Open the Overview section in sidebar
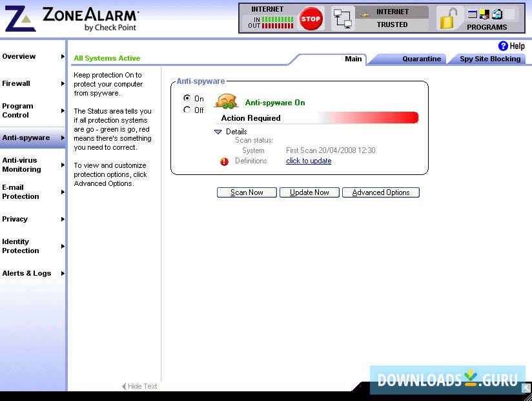This screenshot has width=532, height=401. [x=32, y=56]
